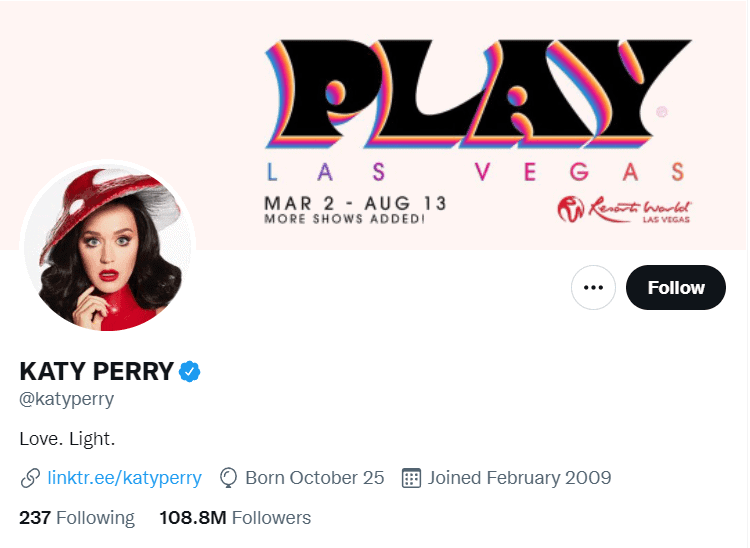The height and width of the screenshot is (548, 750).
Task: Click the red Resorts World emblem icon
Action: (571, 209)
